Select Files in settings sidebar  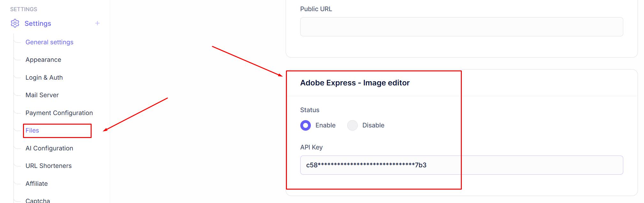32,130
